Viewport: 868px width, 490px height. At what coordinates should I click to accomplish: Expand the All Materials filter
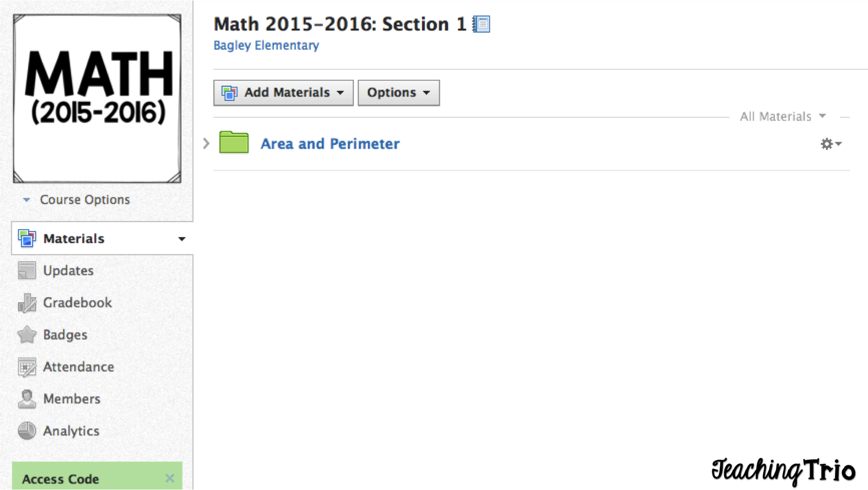pyautogui.click(x=783, y=116)
